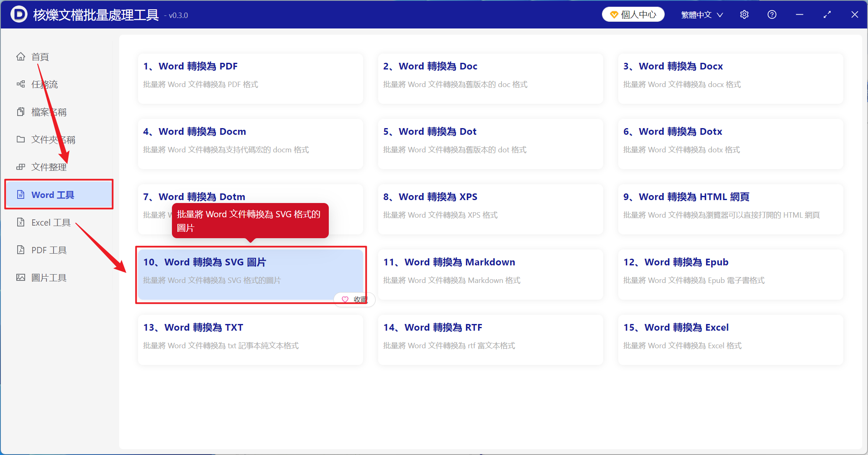
Task: Open the settings gear icon
Action: (x=744, y=15)
